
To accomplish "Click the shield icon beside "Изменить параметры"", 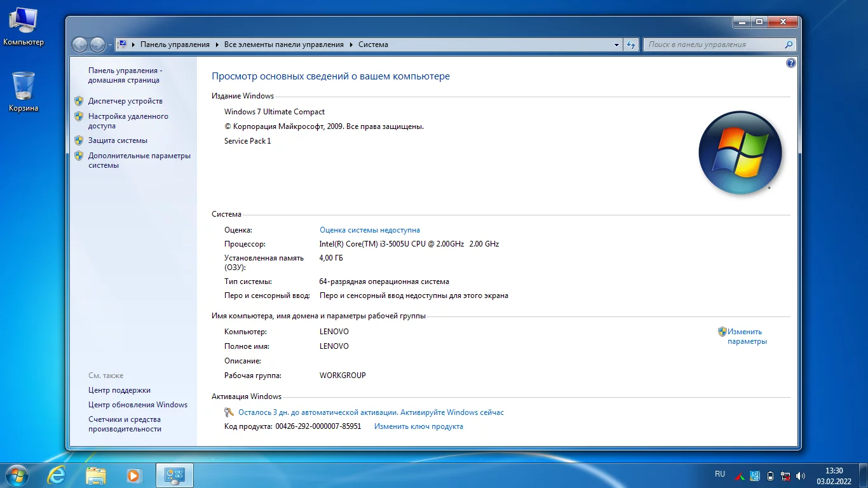I will coord(722,332).
